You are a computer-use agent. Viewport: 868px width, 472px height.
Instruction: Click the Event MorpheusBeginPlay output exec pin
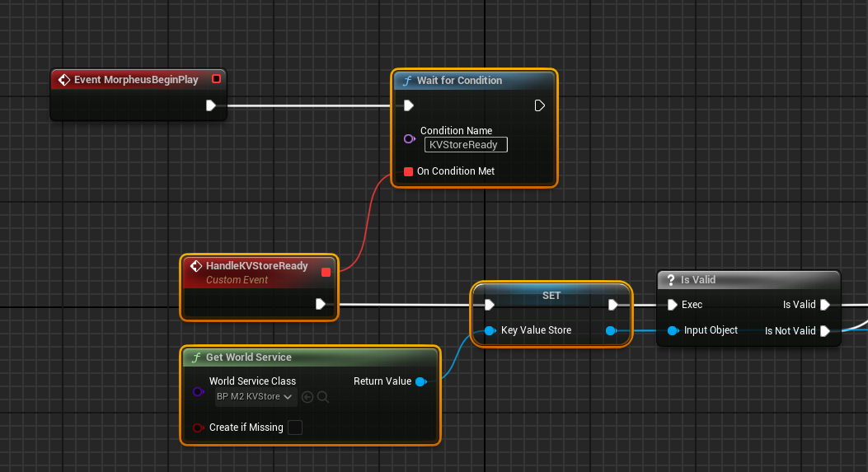pyautogui.click(x=210, y=105)
